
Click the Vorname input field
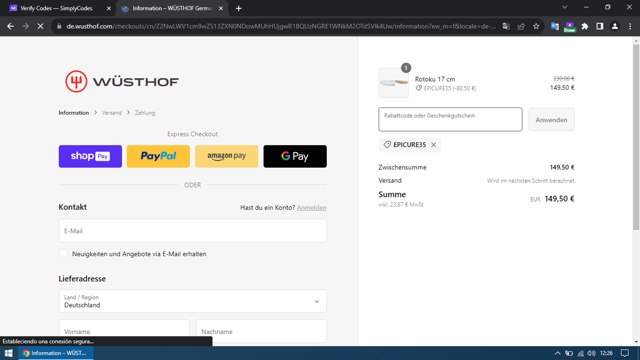click(x=124, y=331)
